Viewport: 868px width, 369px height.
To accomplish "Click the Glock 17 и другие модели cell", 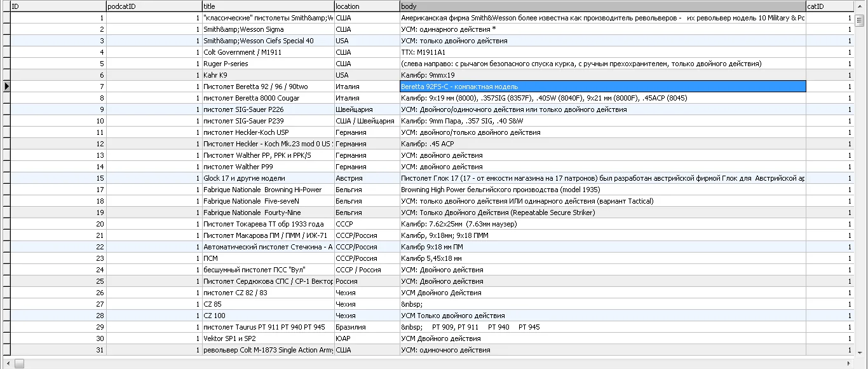I will tap(268, 178).
